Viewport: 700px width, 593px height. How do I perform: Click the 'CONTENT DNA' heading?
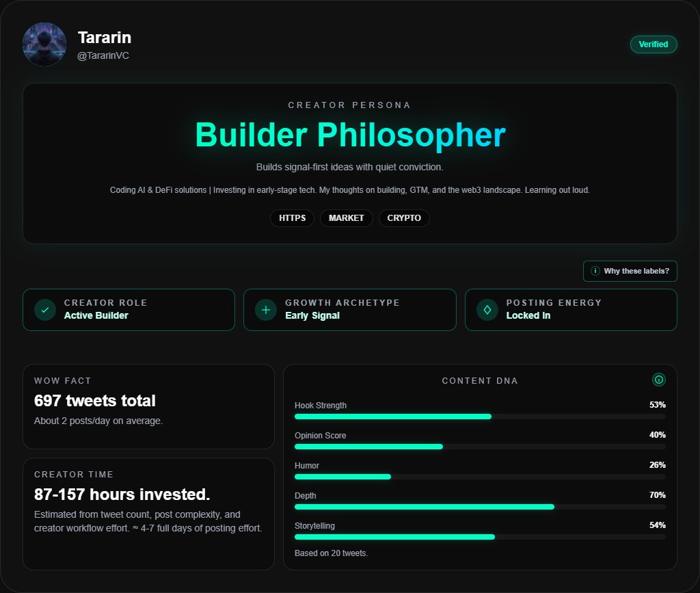tap(480, 381)
